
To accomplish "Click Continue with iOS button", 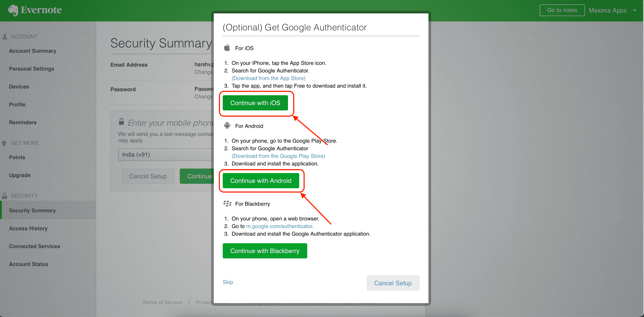I will point(255,103).
